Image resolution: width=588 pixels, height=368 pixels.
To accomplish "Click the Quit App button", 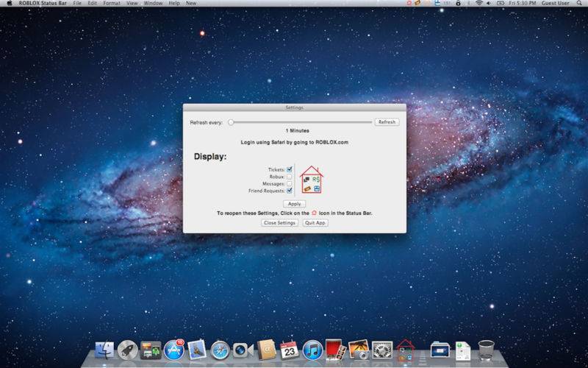I will tap(315, 223).
